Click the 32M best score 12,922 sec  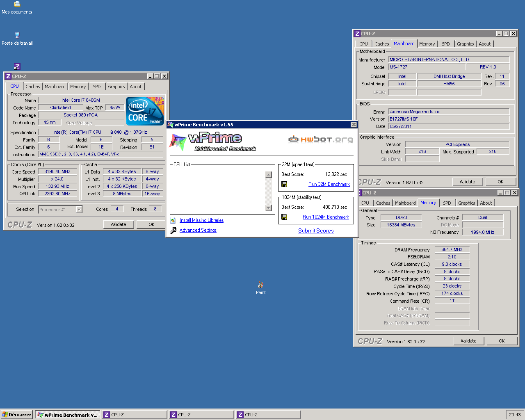336,174
